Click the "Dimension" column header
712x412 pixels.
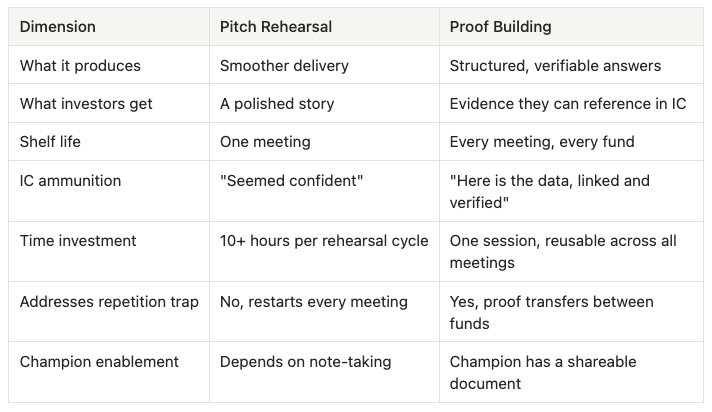click(58, 28)
